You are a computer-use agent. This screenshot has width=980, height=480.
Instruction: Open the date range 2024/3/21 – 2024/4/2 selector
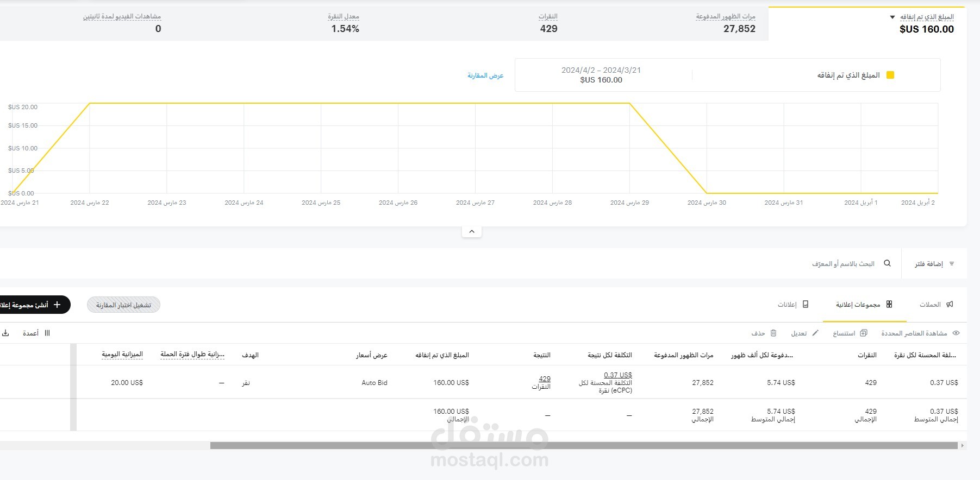(x=601, y=75)
